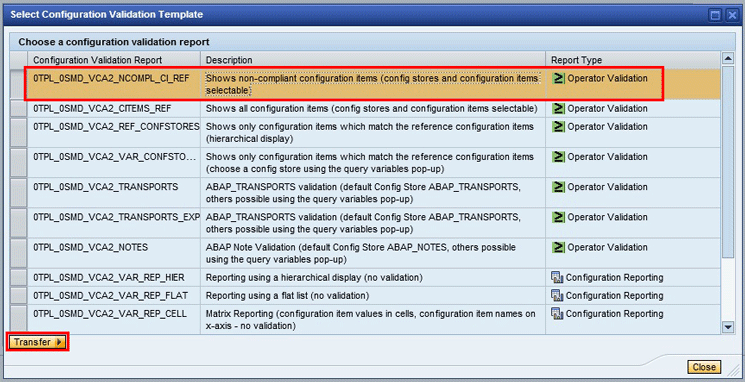Select row 0TPL_0SMD_VCA2_TRANSPORTS via its row selector
The height and width of the screenshot is (382, 745).
pyautogui.click(x=19, y=193)
